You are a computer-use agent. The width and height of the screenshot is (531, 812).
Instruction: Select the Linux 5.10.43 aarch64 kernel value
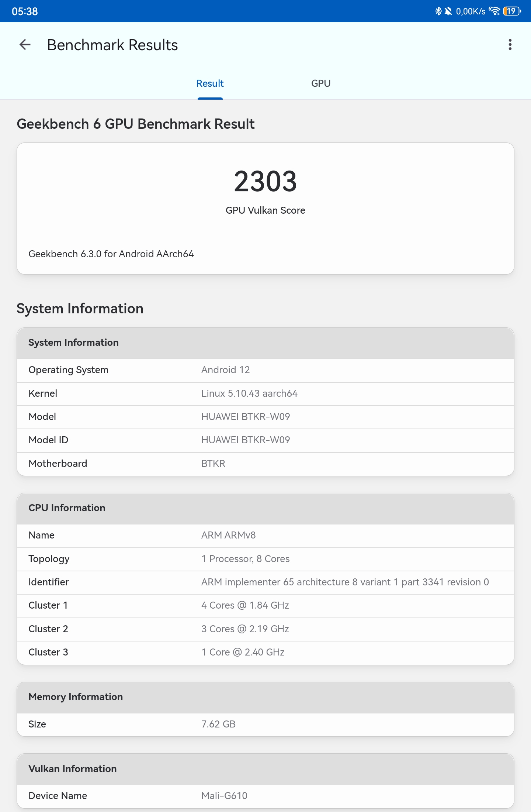pos(249,393)
